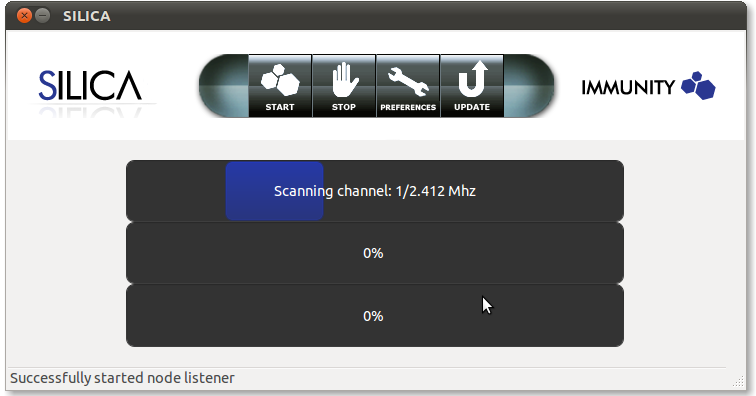The height and width of the screenshot is (396, 756).
Task: Close the SILICA window
Action: pos(24,16)
